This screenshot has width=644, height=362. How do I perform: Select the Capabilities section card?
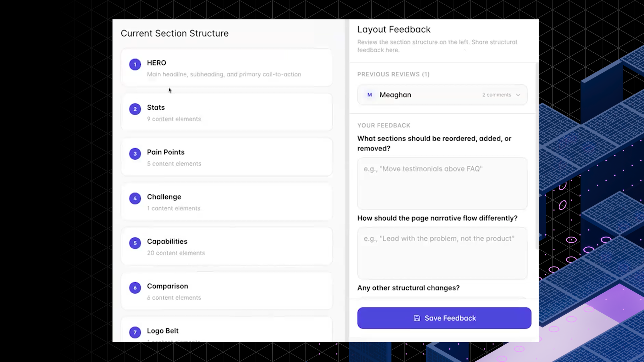pyautogui.click(x=227, y=246)
